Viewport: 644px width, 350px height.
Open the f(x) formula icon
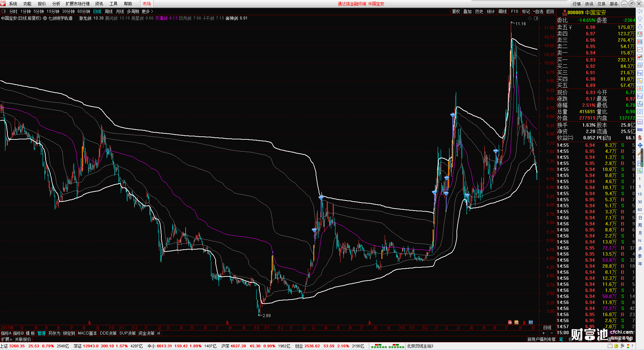[x=640, y=104]
